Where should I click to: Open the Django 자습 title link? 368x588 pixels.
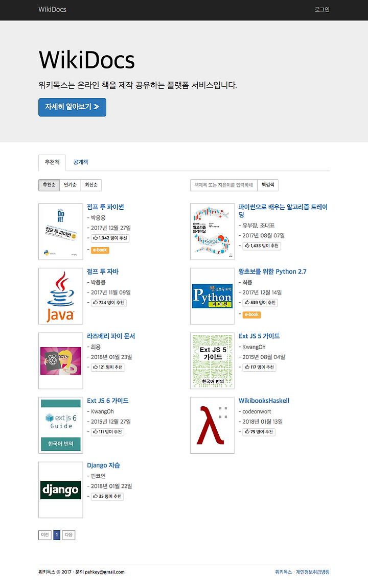point(104,465)
